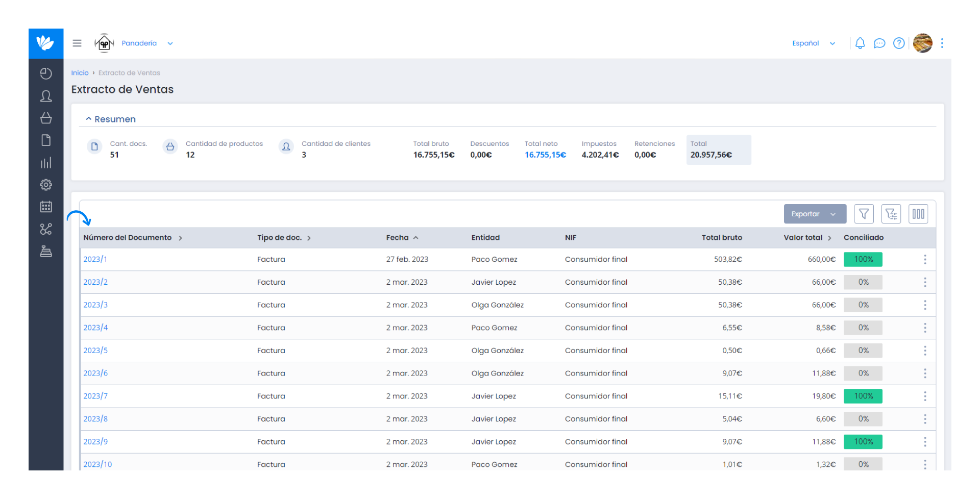
Task: Open the dashboard pie chart sidebar icon
Action: 46,74
